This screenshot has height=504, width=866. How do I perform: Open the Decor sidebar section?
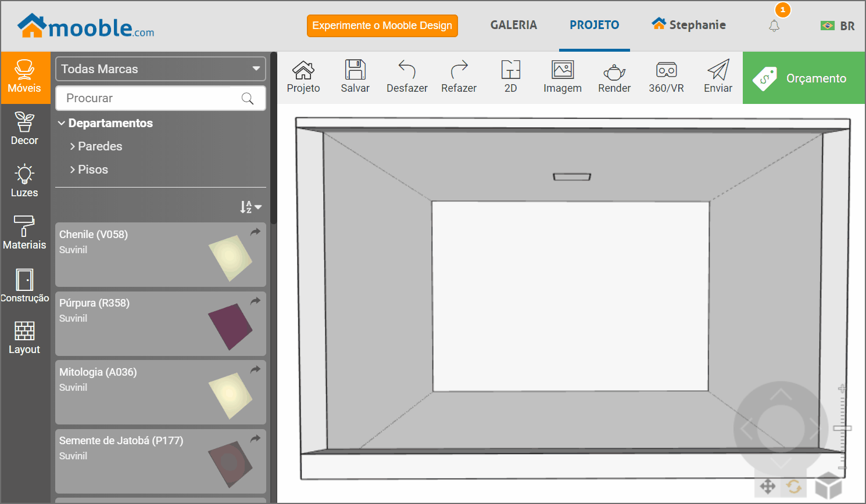(x=24, y=129)
